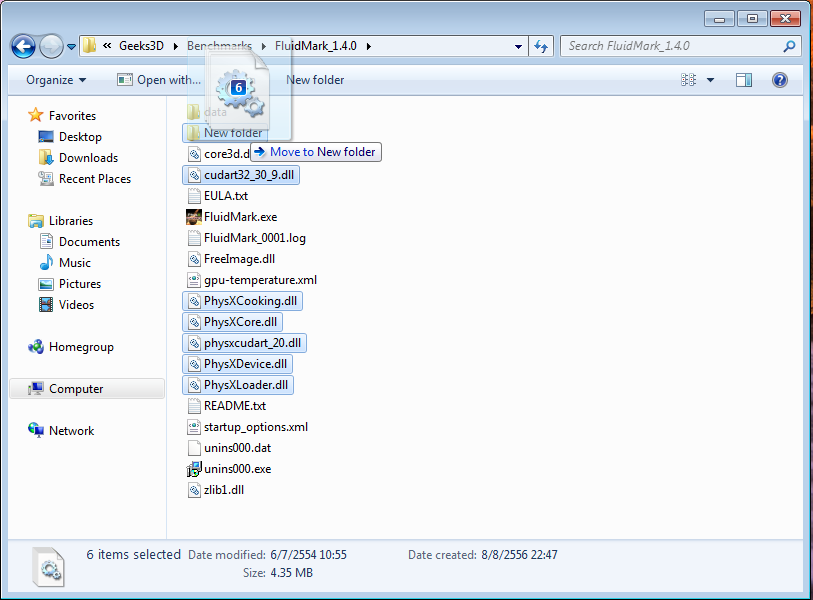The image size is (813, 600).
Task: Select Geeks3D in the address path
Action: tap(141, 46)
